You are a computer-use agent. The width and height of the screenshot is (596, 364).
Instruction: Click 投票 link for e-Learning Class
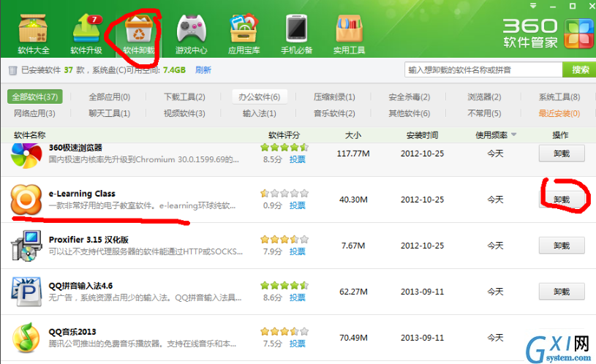297,205
